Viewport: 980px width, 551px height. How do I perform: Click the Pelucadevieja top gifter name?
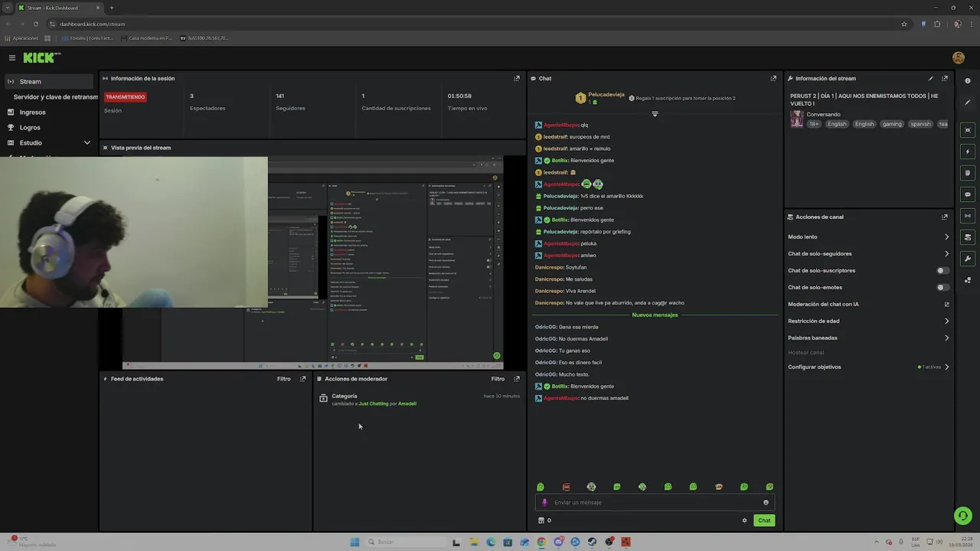[606, 95]
